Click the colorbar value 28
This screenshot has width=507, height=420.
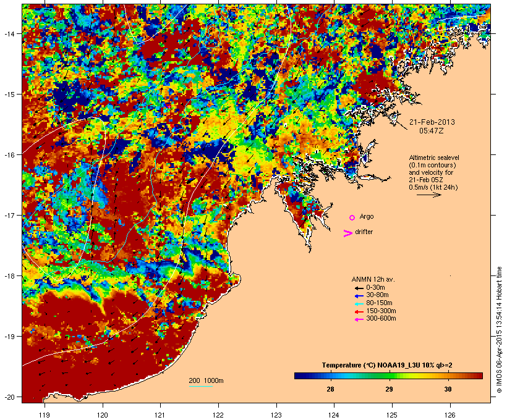click(330, 389)
